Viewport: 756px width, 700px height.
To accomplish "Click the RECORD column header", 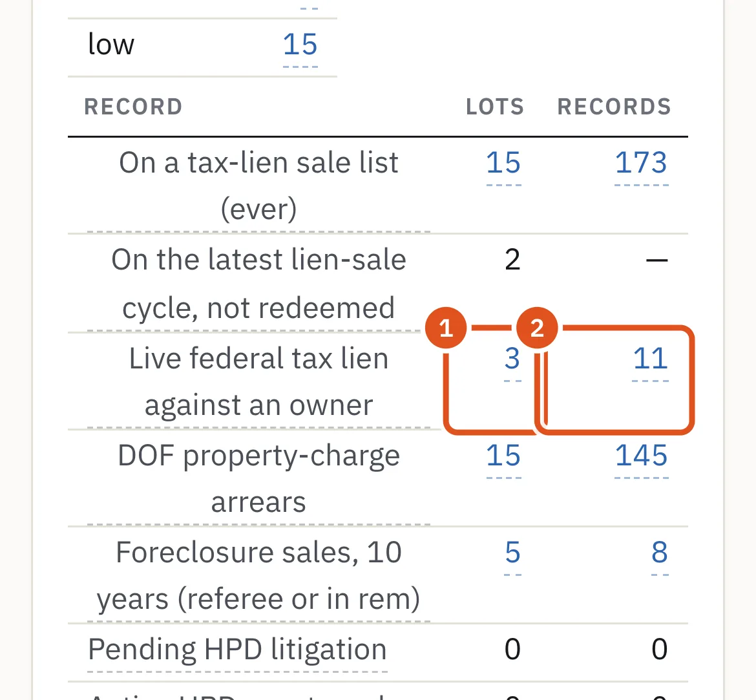I will 134,107.
